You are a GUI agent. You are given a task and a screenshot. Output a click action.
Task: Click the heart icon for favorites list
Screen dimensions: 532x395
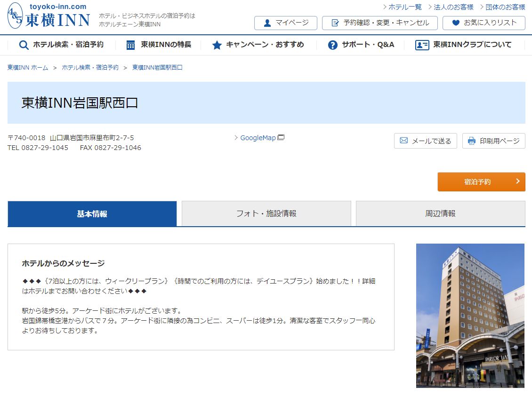455,23
